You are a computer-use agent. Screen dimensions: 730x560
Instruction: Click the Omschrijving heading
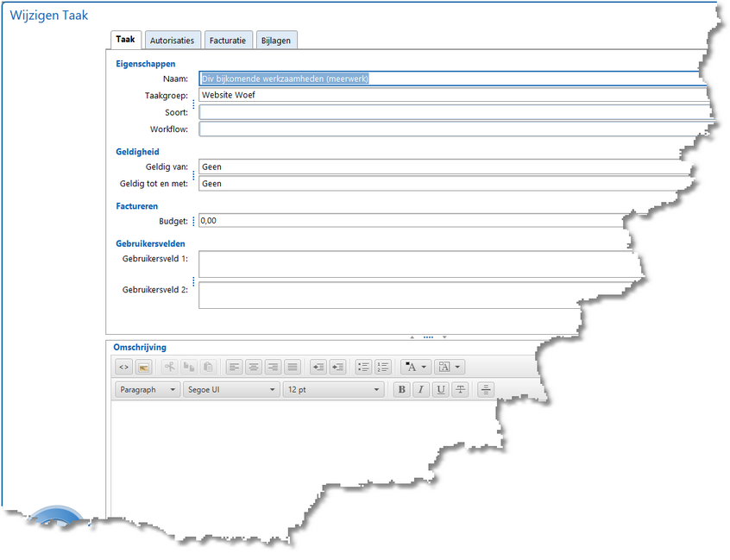pos(140,347)
